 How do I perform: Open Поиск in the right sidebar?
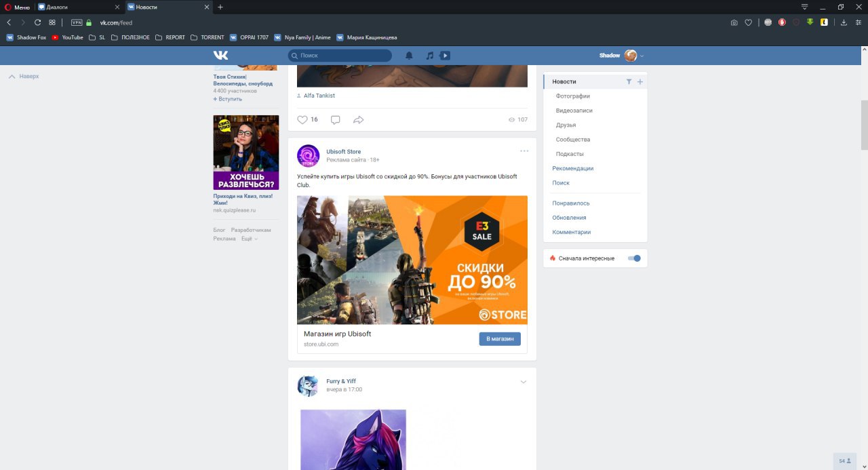click(x=561, y=183)
